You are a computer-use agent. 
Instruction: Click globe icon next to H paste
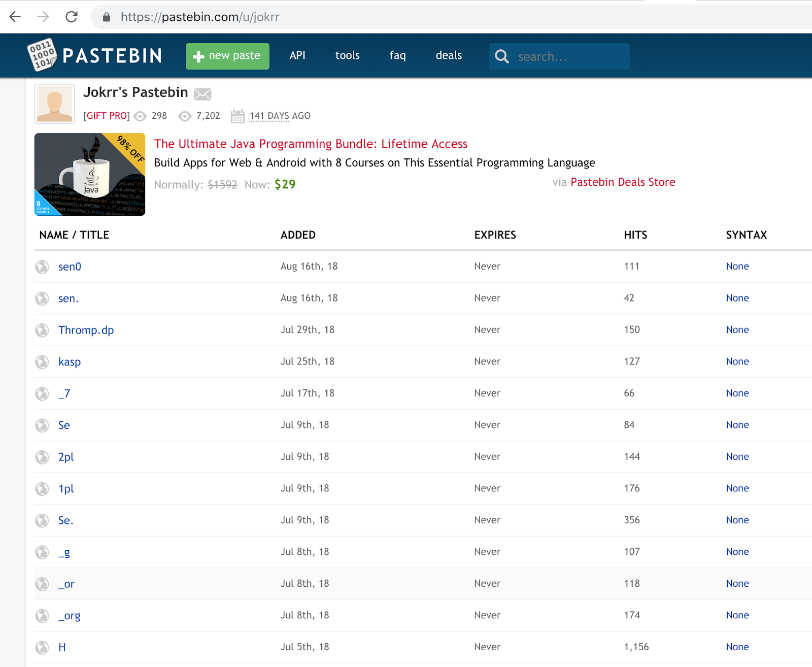pos(42,647)
